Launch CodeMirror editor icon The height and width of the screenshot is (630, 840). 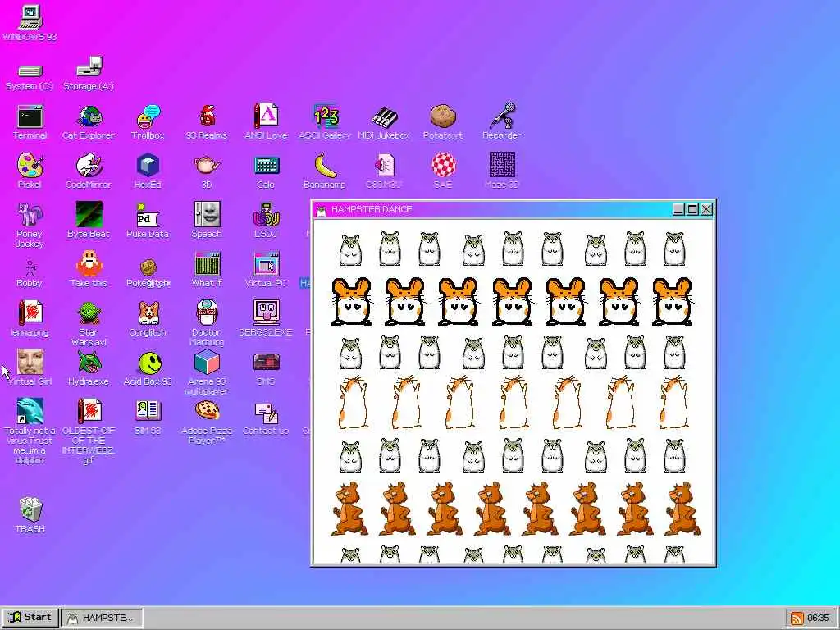pos(89,166)
